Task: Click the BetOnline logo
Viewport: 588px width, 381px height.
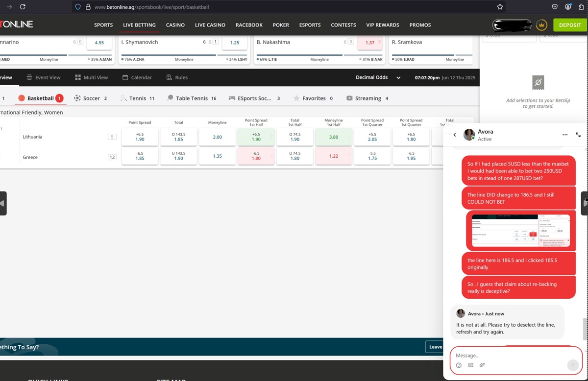Action: coord(17,24)
